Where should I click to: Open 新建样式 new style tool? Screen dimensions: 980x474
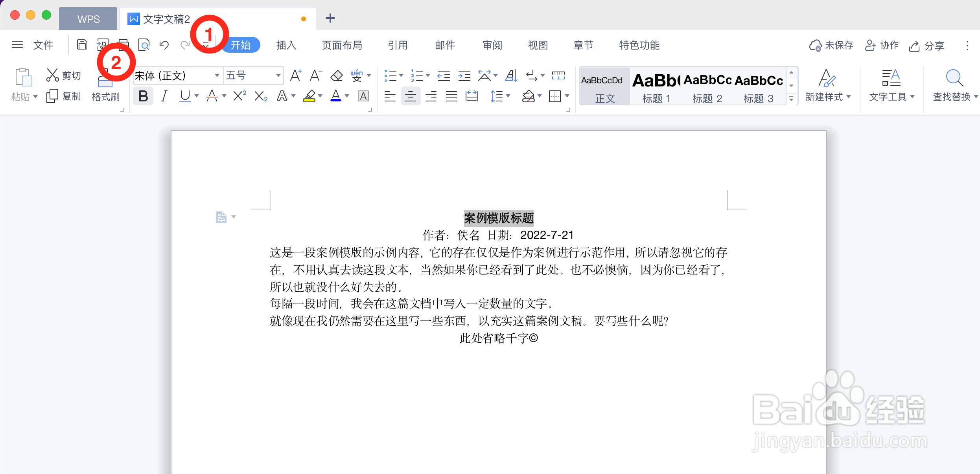[x=827, y=85]
